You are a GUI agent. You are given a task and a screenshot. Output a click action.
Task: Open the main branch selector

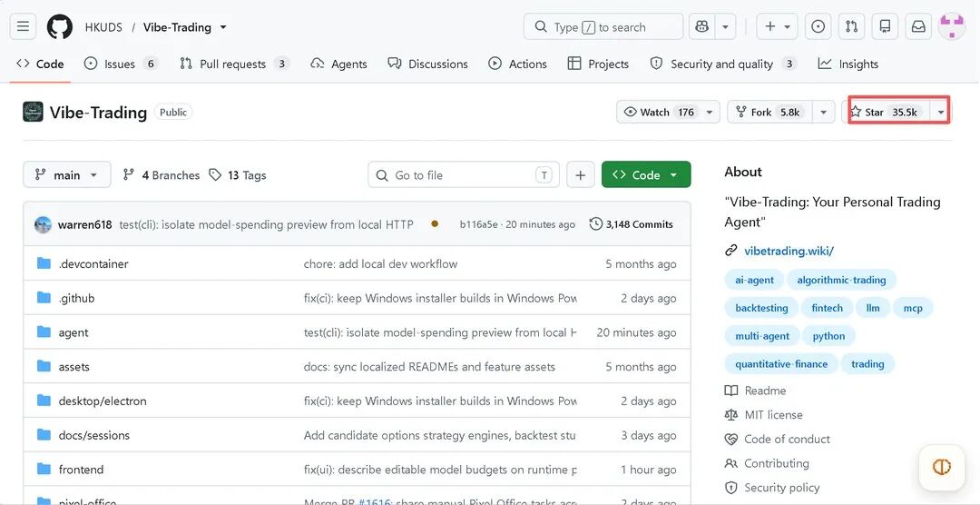point(67,174)
